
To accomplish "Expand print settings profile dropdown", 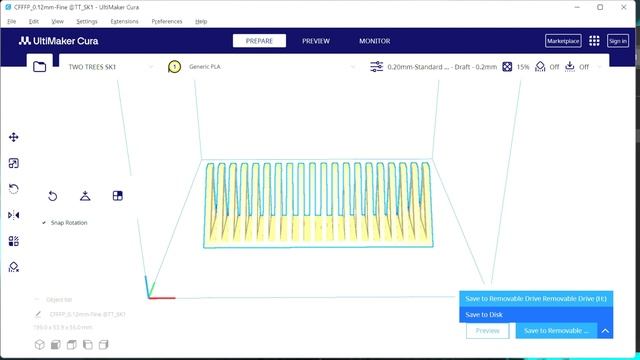I will (599, 67).
